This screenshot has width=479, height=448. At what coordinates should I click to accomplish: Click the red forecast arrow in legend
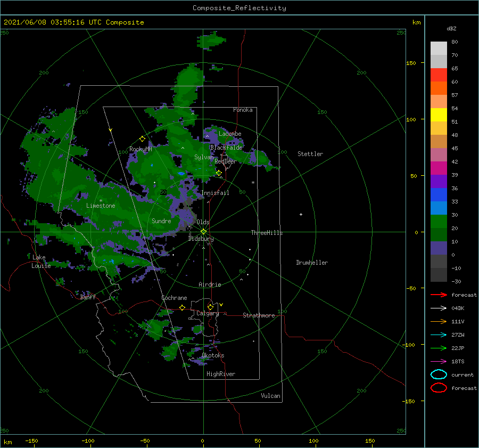click(439, 295)
